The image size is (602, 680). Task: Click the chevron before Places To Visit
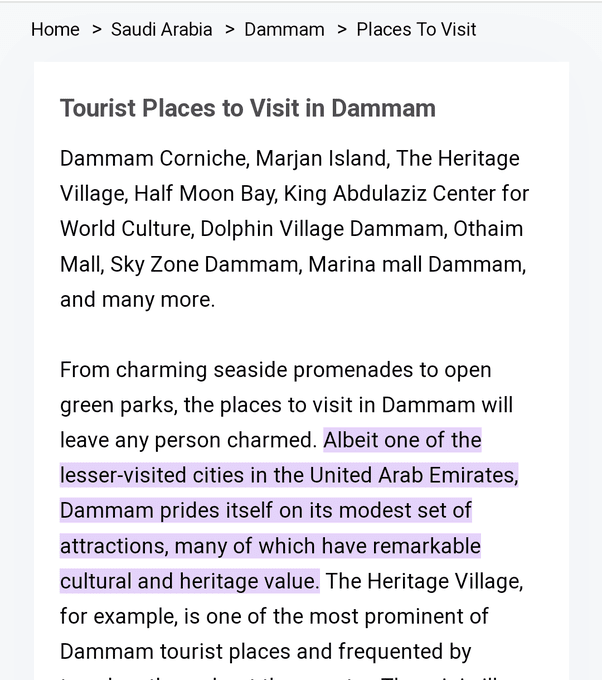click(x=341, y=29)
